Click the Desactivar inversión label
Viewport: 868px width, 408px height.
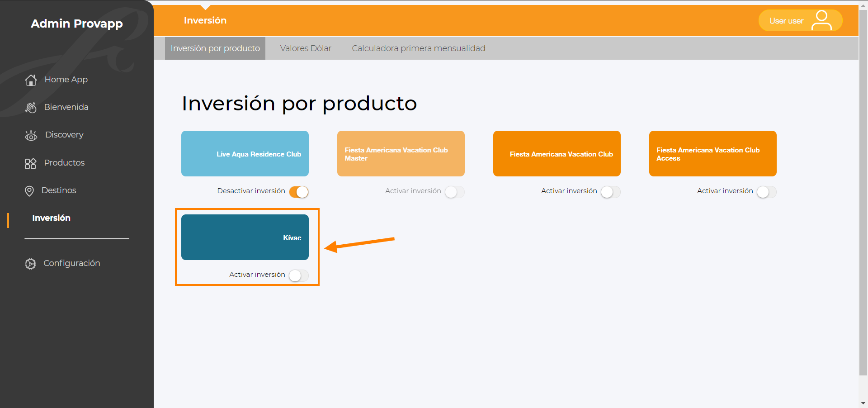point(251,191)
